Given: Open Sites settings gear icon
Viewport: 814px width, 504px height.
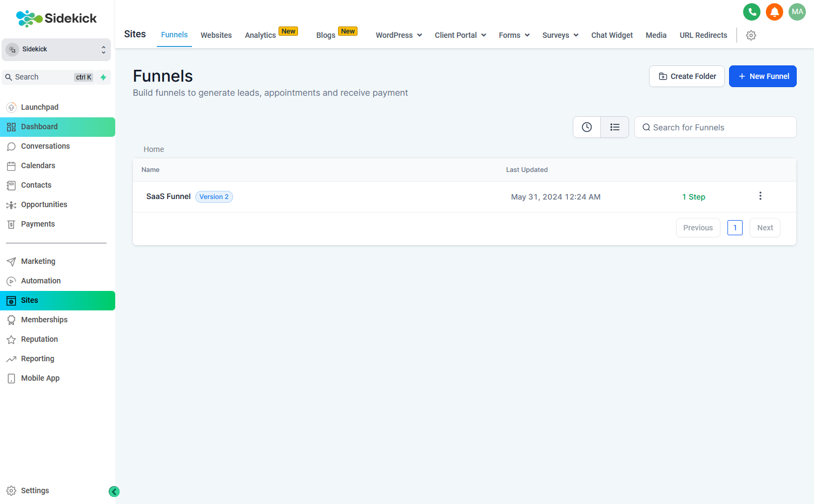Looking at the screenshot, I should [751, 35].
